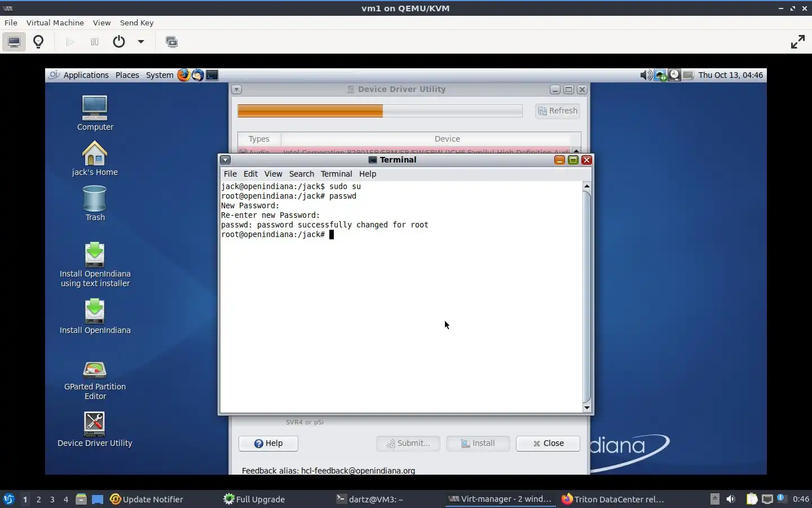The image size is (812, 508).
Task: Open jack's Home folder icon
Action: pos(95,158)
